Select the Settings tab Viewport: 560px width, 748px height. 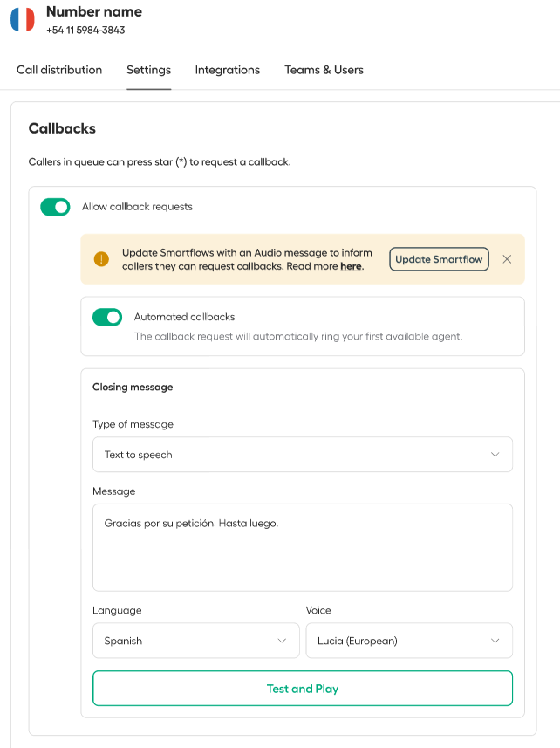[x=148, y=70]
